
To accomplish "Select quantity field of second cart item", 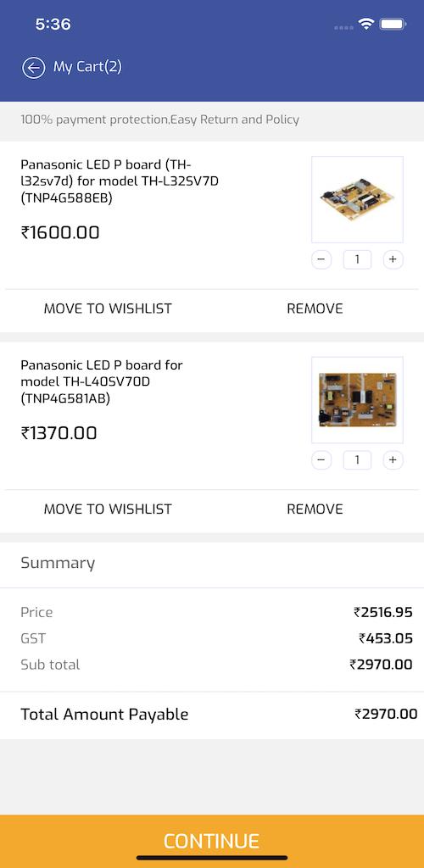I will (357, 459).
